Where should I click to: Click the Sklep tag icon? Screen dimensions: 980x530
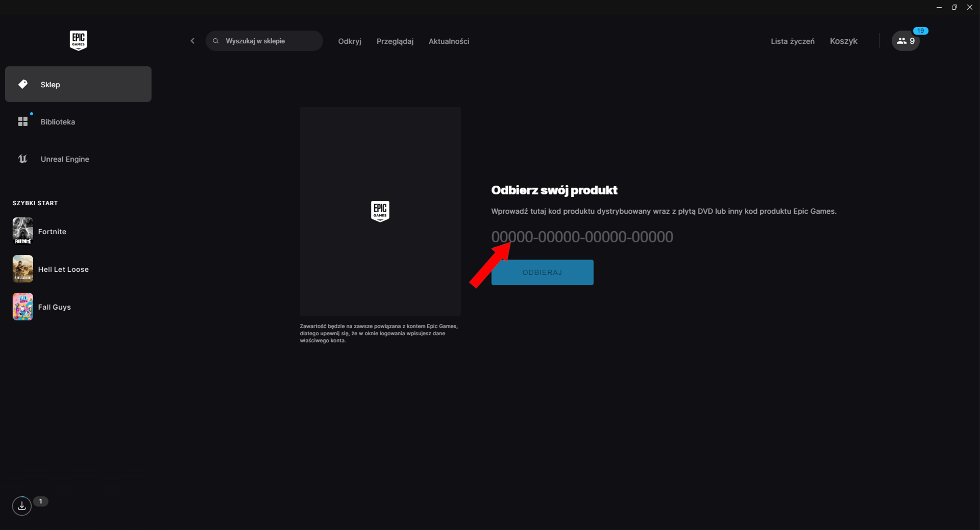coord(23,84)
